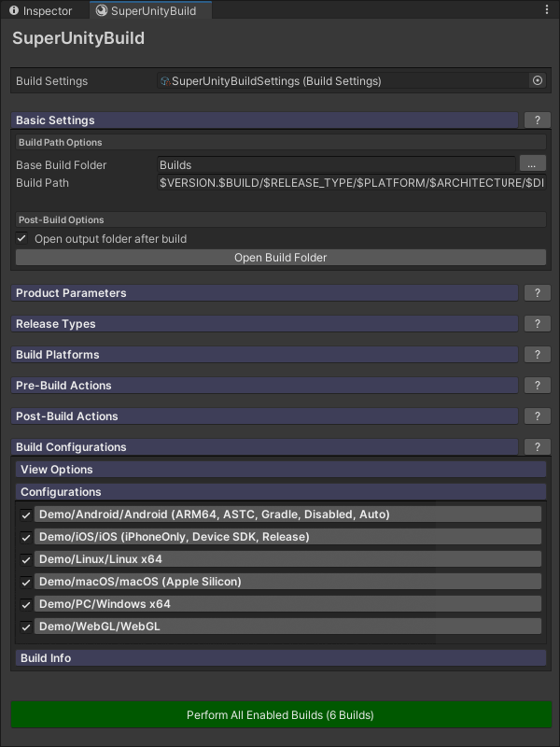The height and width of the screenshot is (747, 560).
Task: Open help for Build Configurations
Action: point(537,446)
